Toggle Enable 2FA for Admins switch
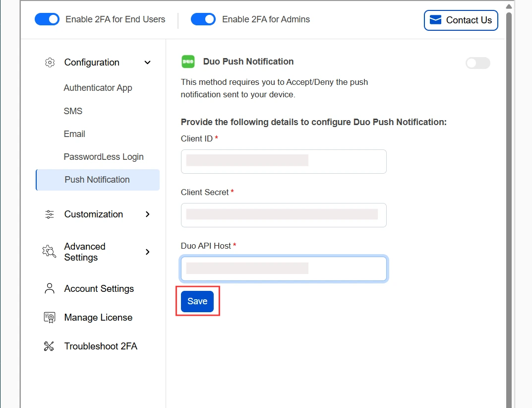 pos(203,19)
